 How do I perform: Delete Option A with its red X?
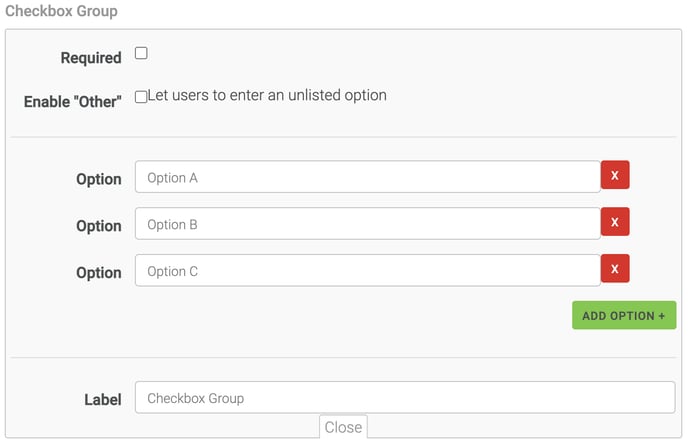pyautogui.click(x=614, y=176)
